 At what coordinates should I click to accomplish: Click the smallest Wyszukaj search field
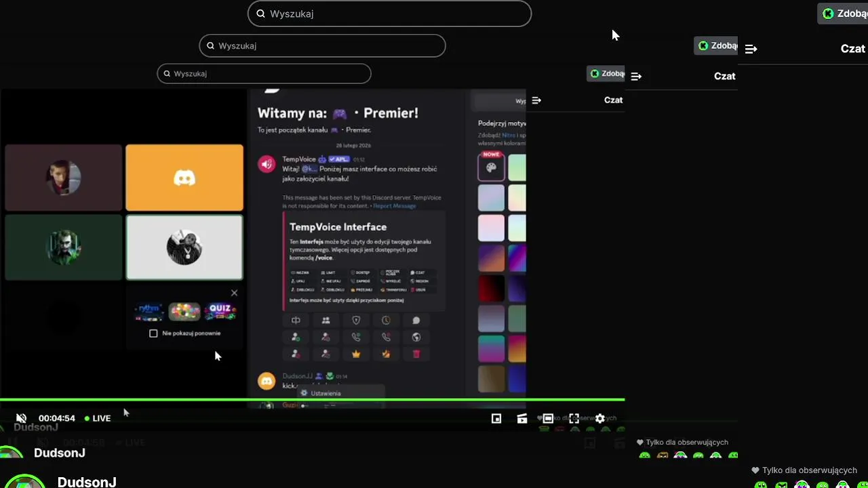tap(264, 73)
